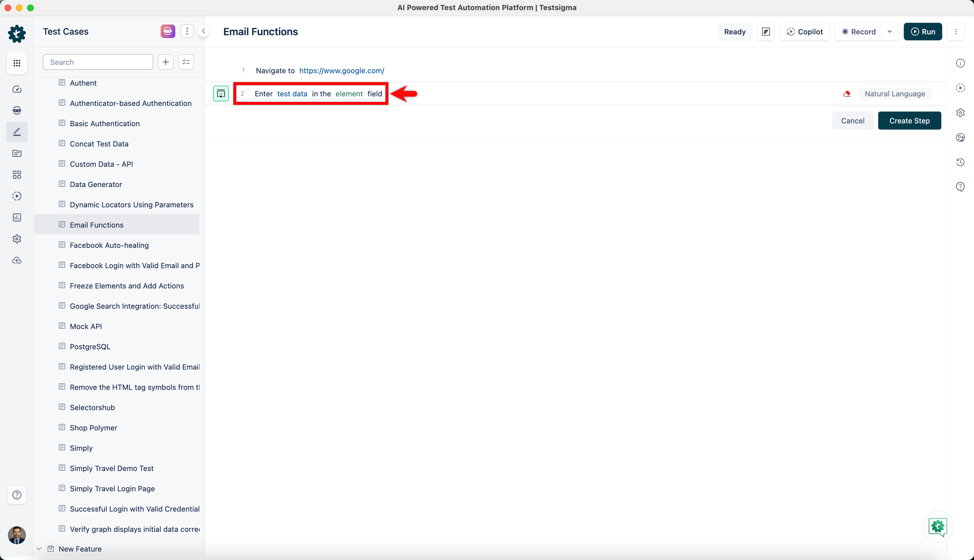This screenshot has height=560, width=974.
Task: Click the red eraser clear-step icon
Action: (847, 94)
